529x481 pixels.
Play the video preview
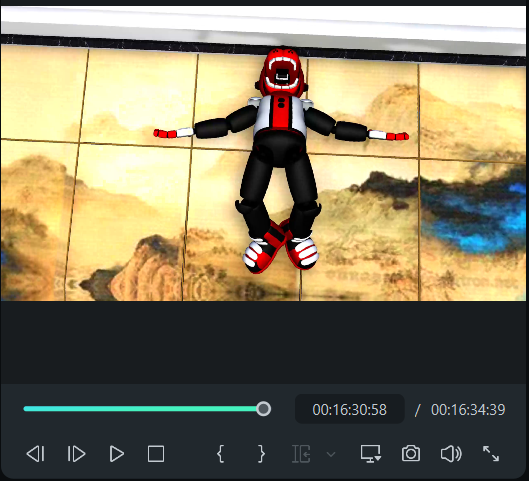pos(117,454)
